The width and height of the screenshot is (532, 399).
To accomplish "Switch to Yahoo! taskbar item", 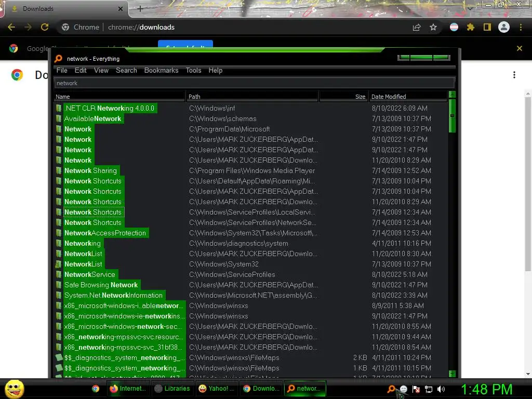I will [x=217, y=389].
